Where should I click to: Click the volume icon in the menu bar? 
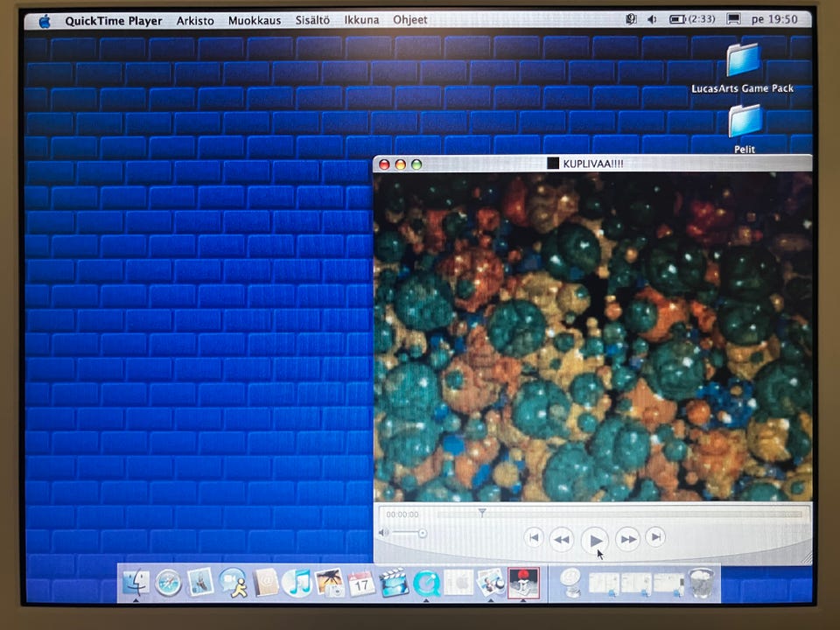[x=652, y=19]
